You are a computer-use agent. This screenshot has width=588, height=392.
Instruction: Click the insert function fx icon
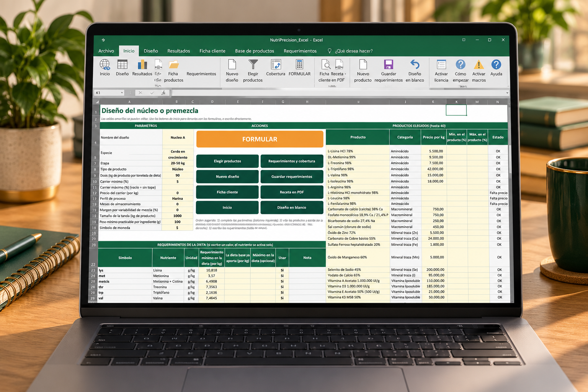(x=163, y=93)
